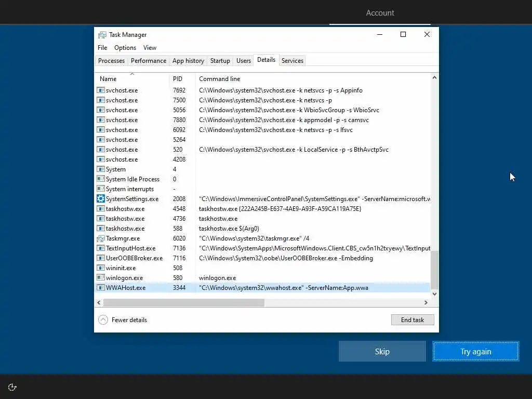
Task: Open the Ease of Access icon at bottom-left
Action: [12, 387]
